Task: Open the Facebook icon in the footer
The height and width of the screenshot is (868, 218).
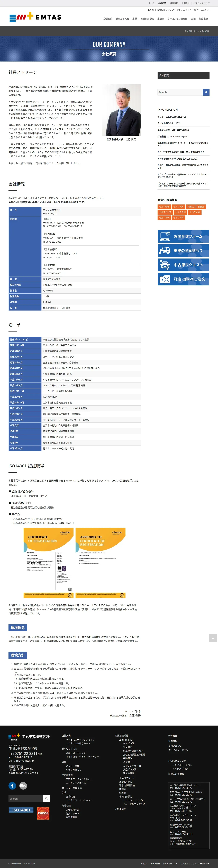Action: [x=12, y=786]
